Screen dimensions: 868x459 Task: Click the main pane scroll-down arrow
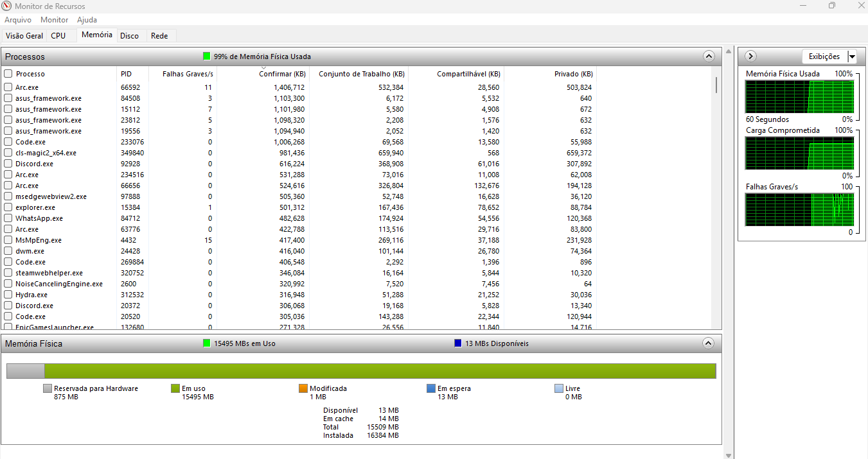tap(728, 455)
